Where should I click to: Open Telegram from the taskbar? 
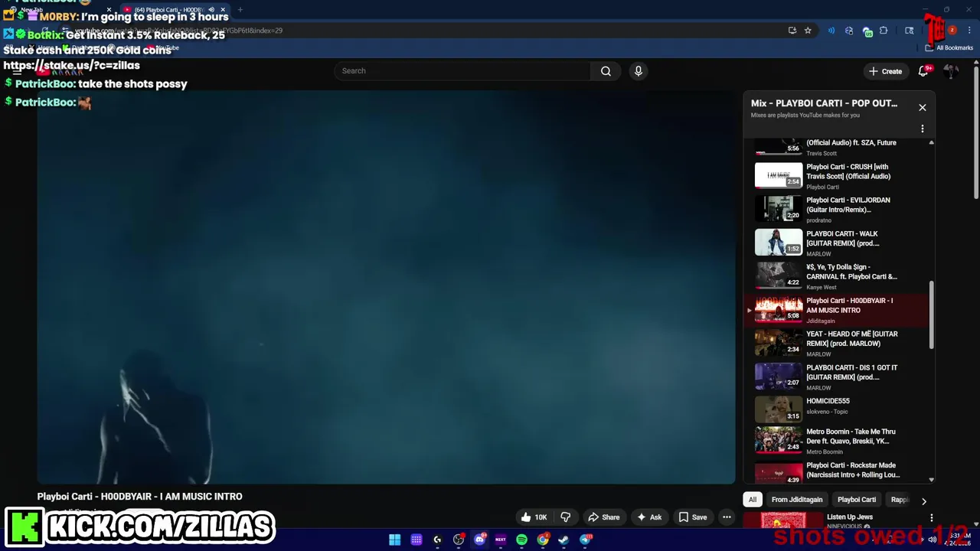coord(586,540)
